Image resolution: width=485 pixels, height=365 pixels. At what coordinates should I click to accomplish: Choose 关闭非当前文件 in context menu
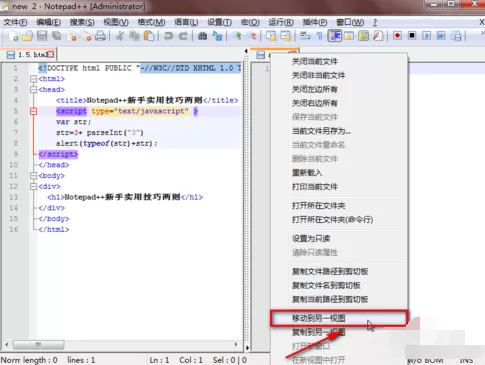[339, 75]
